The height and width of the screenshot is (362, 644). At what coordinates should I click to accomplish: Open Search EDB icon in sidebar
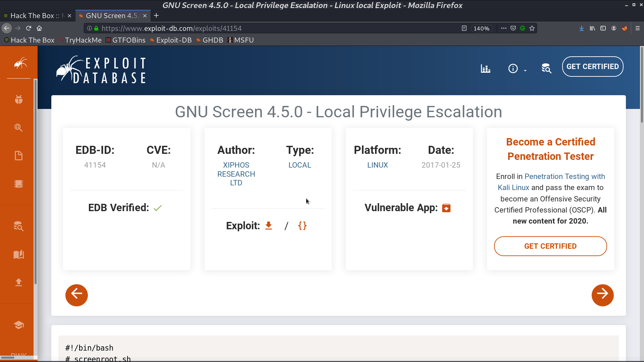click(x=19, y=226)
